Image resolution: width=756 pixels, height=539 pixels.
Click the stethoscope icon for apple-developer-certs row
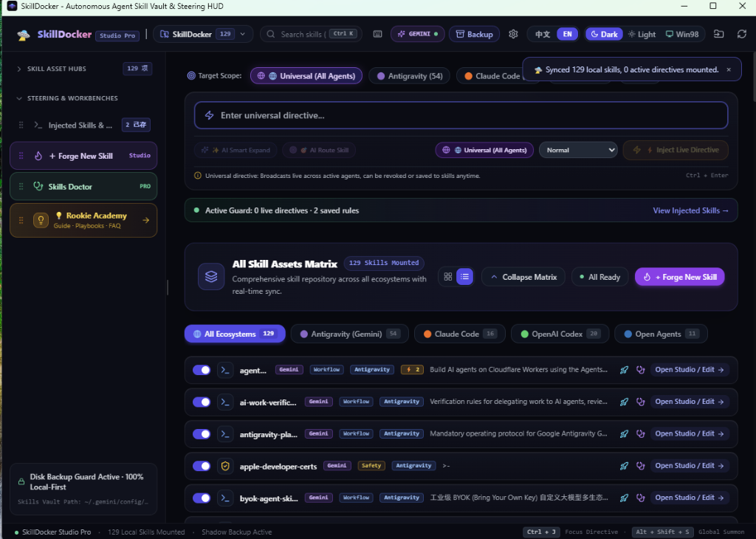coord(640,466)
